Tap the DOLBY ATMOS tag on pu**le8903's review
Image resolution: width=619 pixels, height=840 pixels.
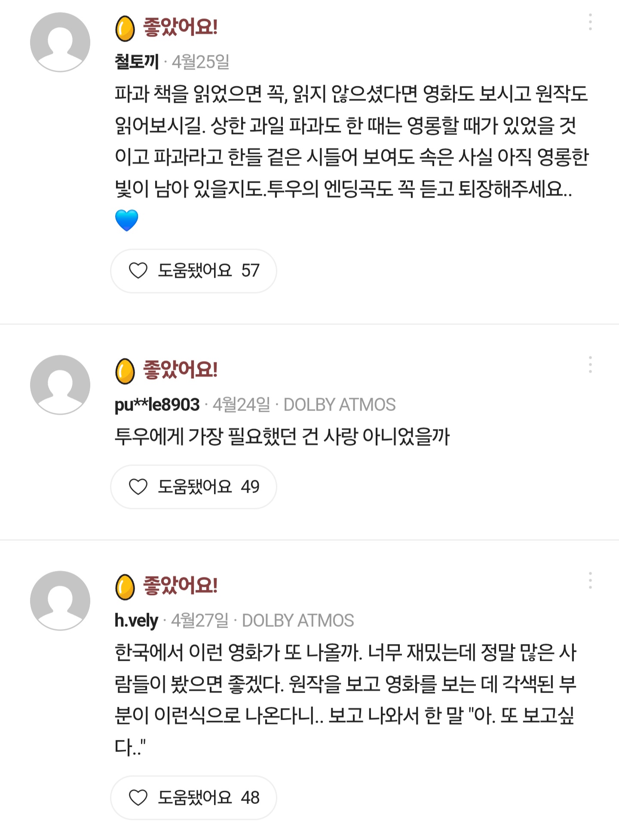tap(339, 405)
